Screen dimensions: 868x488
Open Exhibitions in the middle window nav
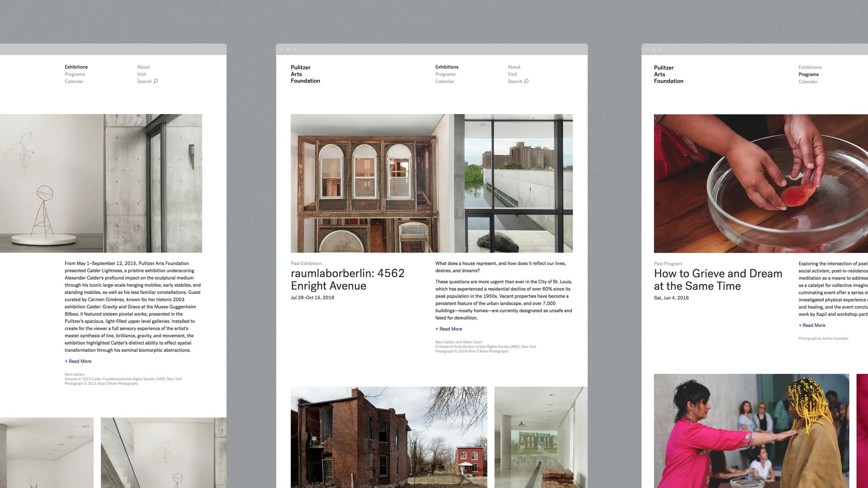(x=446, y=67)
